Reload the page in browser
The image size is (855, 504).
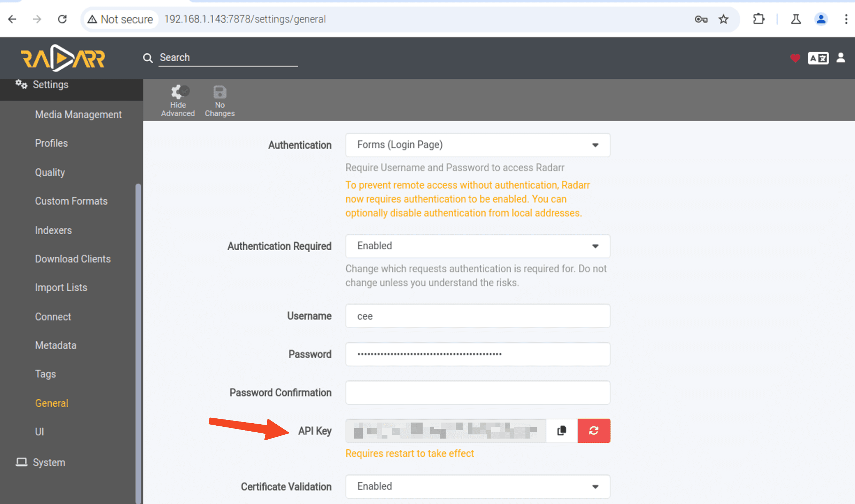(x=62, y=19)
